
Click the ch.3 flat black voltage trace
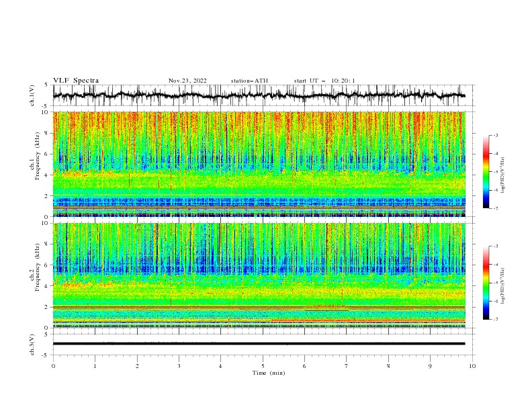tap(259, 344)
